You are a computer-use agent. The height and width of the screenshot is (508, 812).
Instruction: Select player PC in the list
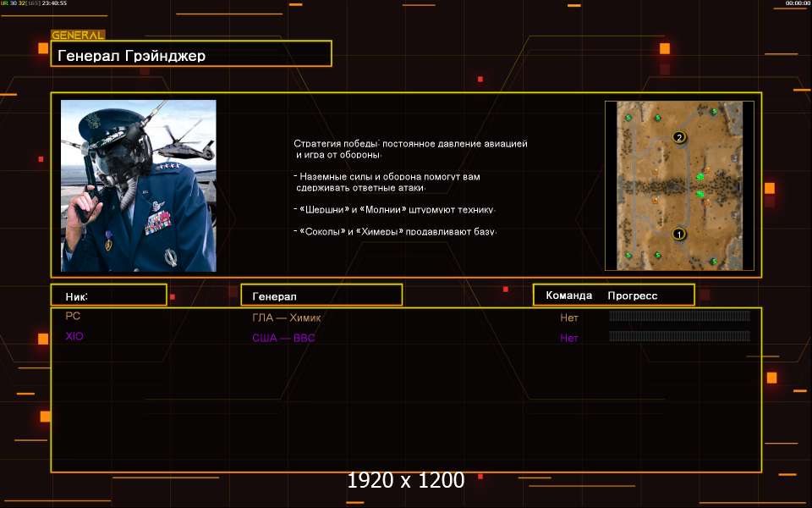(74, 316)
